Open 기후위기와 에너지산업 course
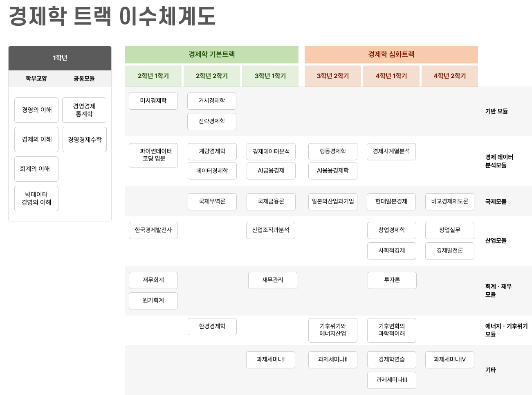The image size is (532, 395). [x=333, y=330]
